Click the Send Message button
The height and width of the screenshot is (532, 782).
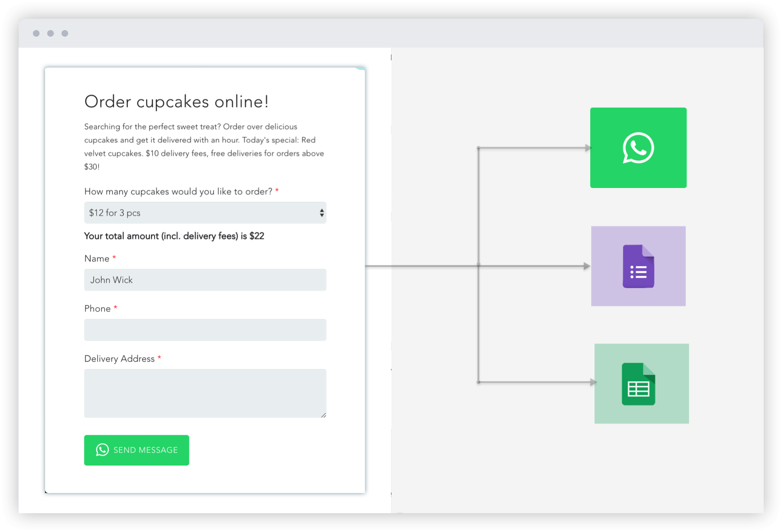pos(137,450)
